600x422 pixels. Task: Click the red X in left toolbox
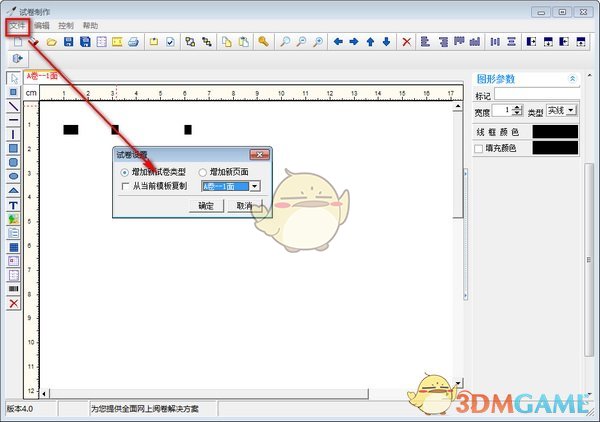(x=13, y=303)
